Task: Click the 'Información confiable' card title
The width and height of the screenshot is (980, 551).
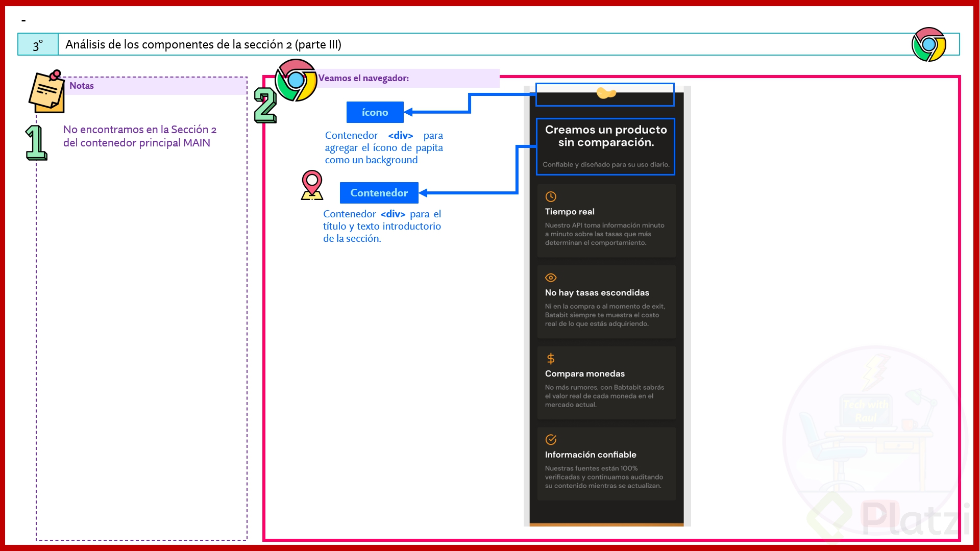Action: pyautogui.click(x=591, y=455)
